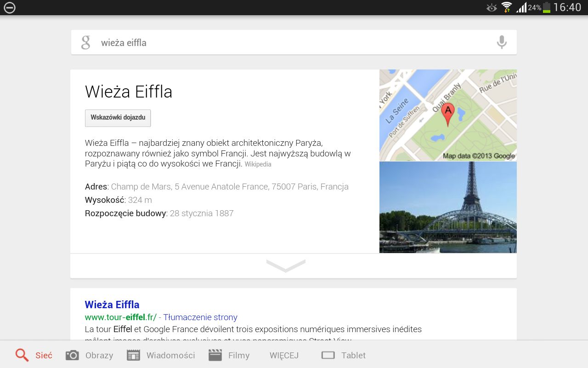Open the clapperboard Filmy icon
This screenshot has width=588, height=368.
click(215, 355)
